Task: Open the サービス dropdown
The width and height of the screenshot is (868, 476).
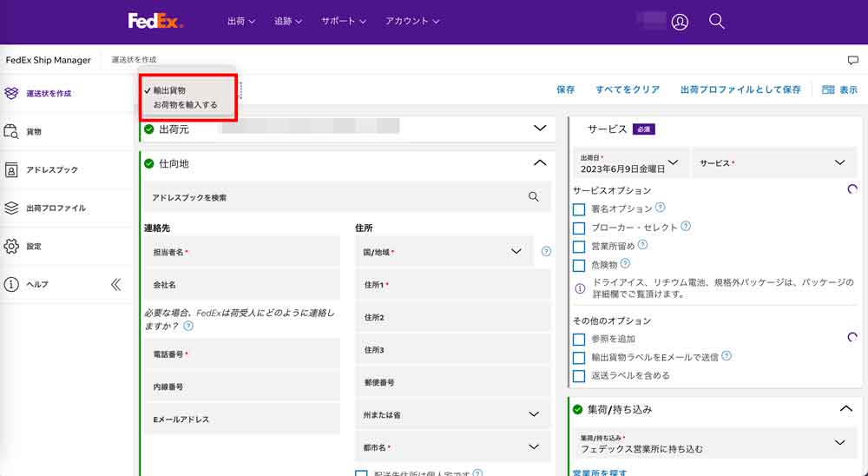Action: [x=774, y=163]
